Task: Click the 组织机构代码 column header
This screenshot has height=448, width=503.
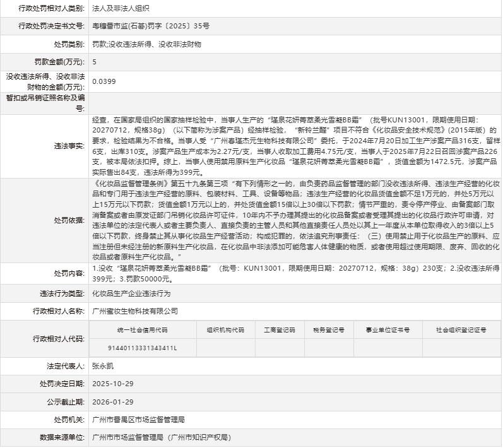Action: pyautogui.click(x=225, y=329)
